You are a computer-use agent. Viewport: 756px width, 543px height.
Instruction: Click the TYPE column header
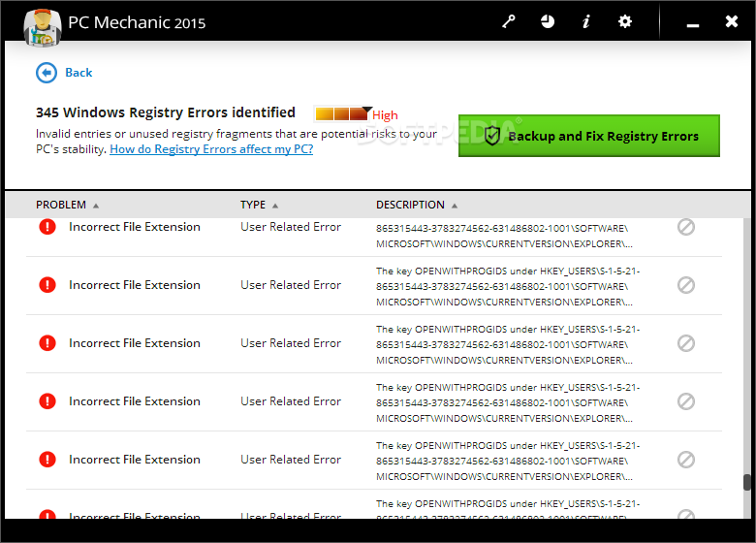pos(253,205)
